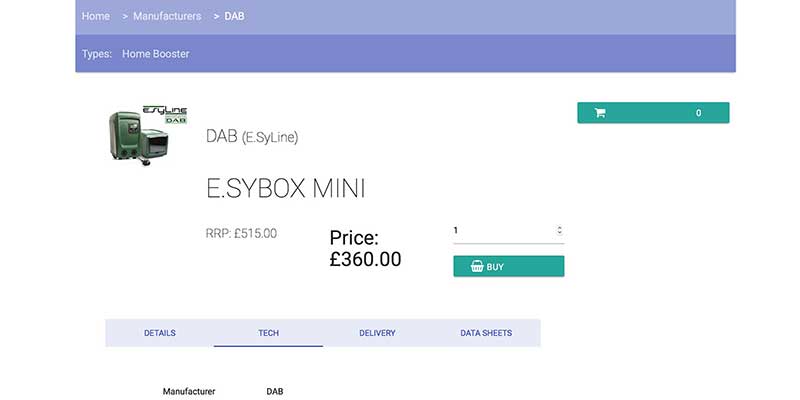Image resolution: width=800 pixels, height=400 pixels.
Task: Click the E.SYBOX MINI product thumbnail
Action: click(148, 135)
